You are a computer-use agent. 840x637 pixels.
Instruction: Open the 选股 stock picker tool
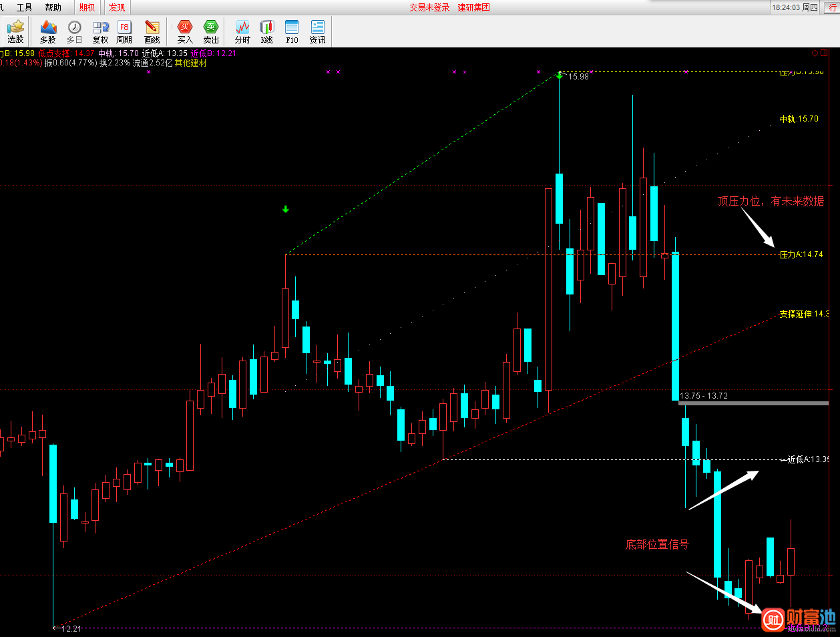pyautogui.click(x=15, y=31)
